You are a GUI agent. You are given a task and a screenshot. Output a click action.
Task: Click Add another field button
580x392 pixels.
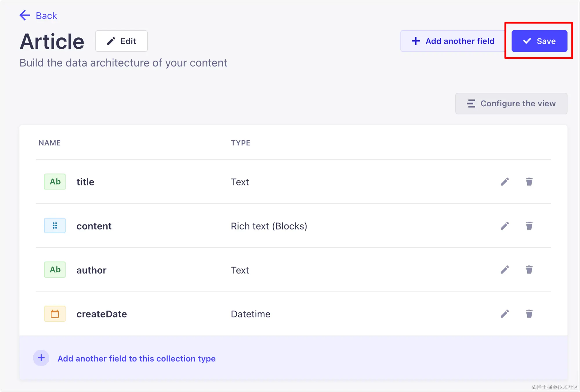(453, 41)
